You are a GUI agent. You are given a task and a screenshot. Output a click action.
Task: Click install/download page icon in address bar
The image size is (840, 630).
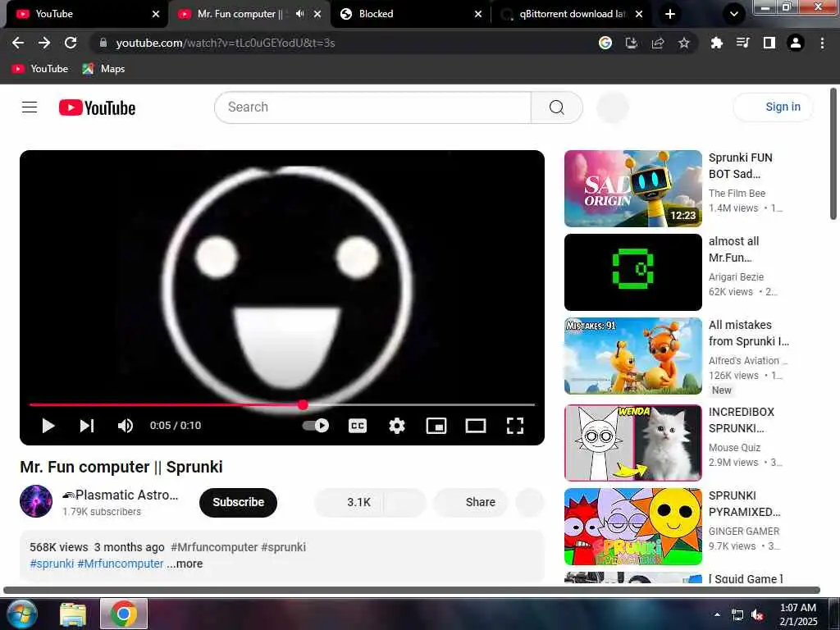[x=632, y=43]
